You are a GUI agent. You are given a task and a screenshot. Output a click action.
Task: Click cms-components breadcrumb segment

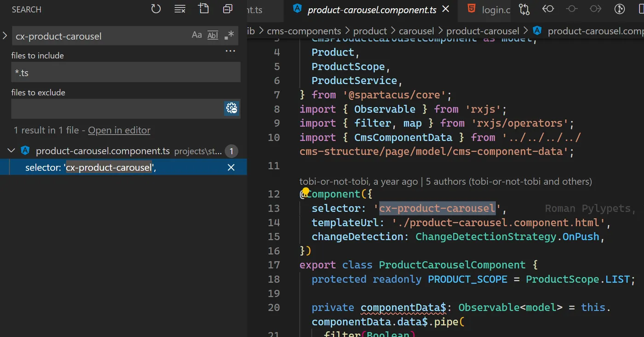coord(305,31)
